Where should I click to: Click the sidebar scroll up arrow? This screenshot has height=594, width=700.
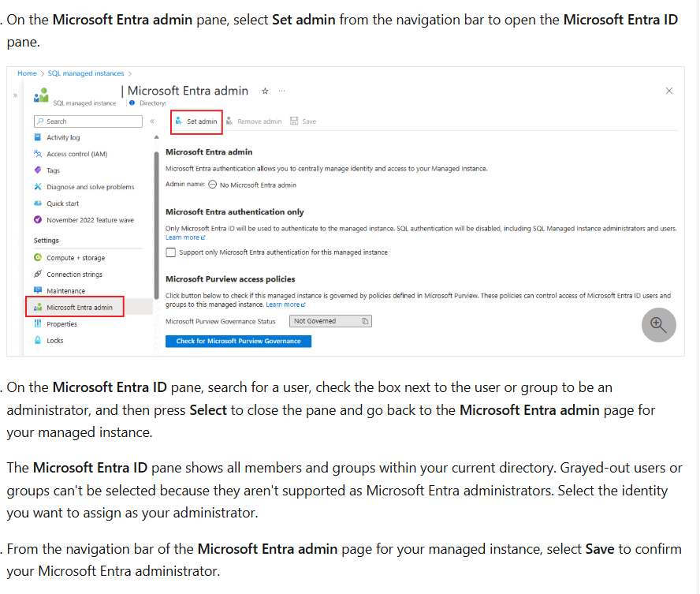[x=156, y=137]
